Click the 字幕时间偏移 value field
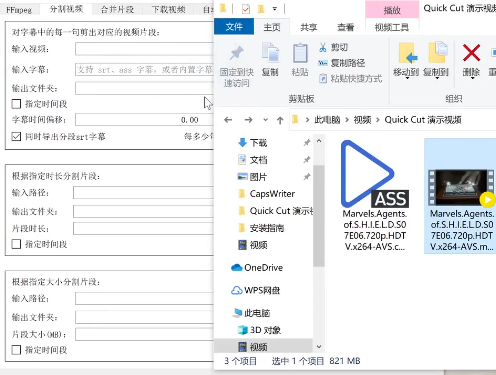The image size is (496, 375). [144, 119]
